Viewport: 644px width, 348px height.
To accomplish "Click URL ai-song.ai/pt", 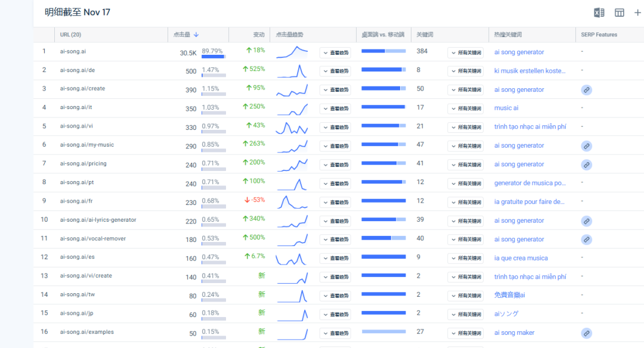I will click(77, 182).
